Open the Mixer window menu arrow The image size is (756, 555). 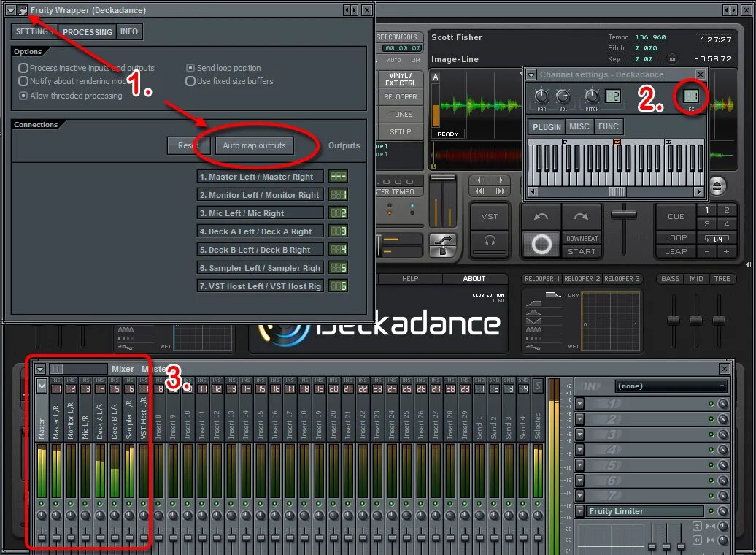40,370
